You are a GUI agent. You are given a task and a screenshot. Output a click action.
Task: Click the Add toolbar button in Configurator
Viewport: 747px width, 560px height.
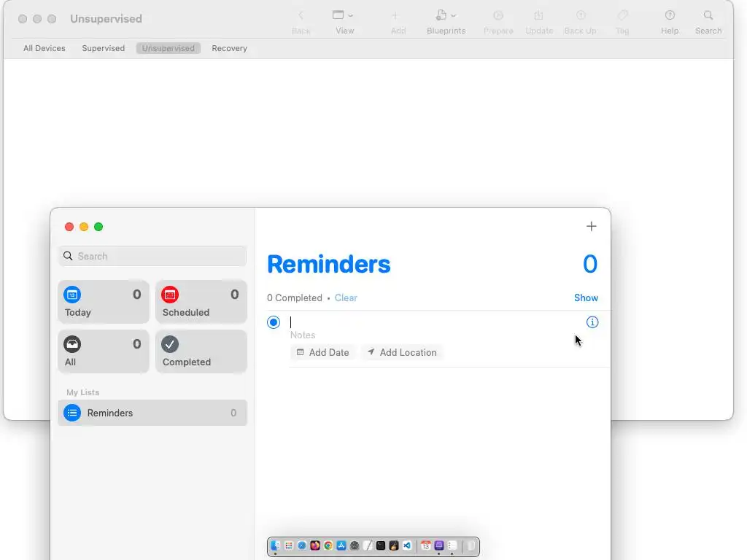click(398, 22)
